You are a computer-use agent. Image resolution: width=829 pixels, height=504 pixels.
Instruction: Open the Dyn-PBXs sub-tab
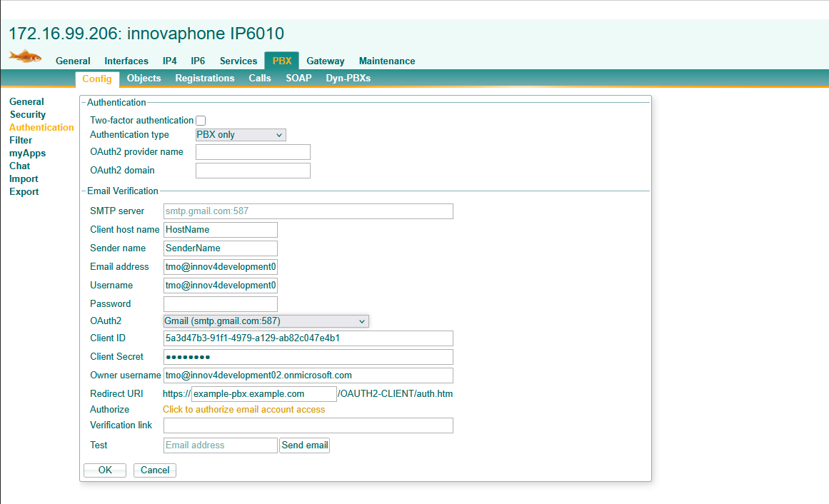tap(348, 79)
